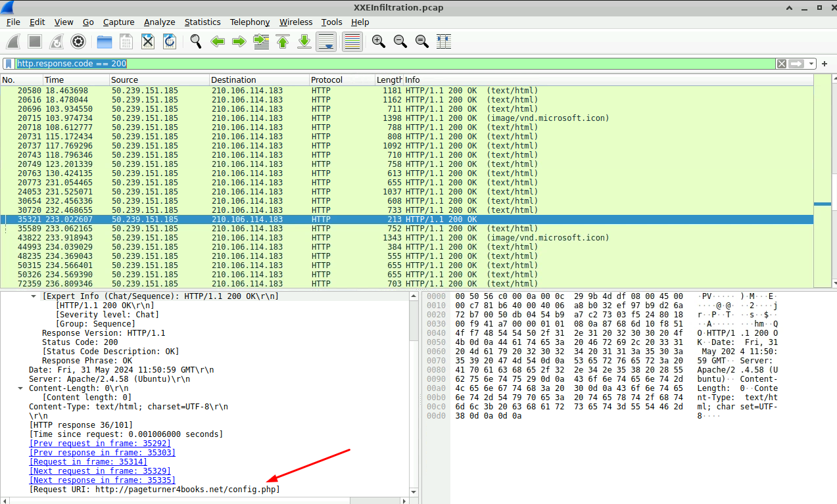Sort packets by Protocol column header

(x=342, y=80)
